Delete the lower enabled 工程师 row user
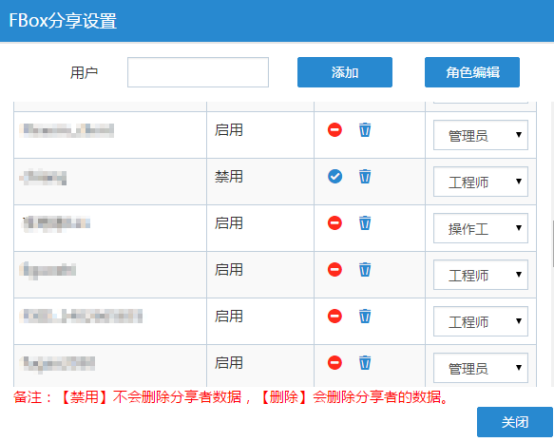Image resolution: width=554 pixels, height=442 pixels. coord(365,316)
